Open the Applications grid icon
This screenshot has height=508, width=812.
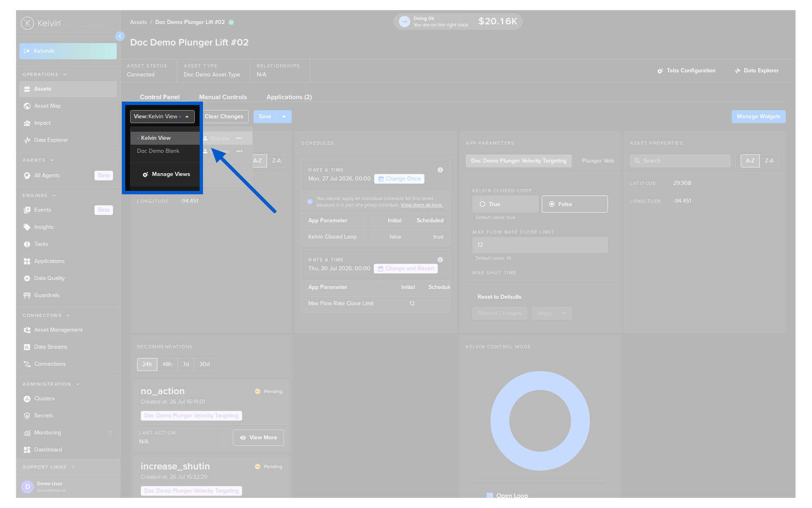click(27, 261)
